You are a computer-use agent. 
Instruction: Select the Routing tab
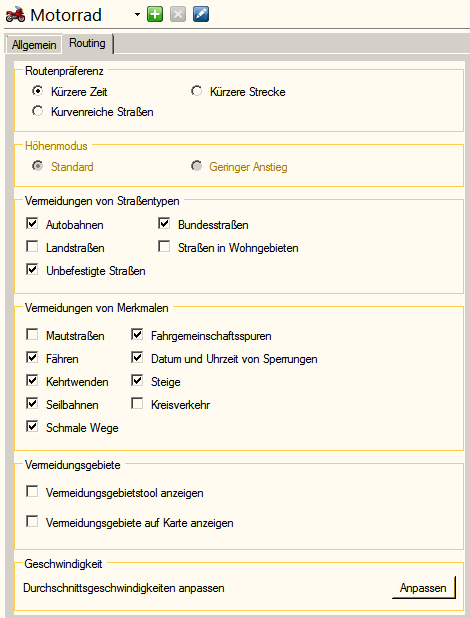tap(87, 43)
